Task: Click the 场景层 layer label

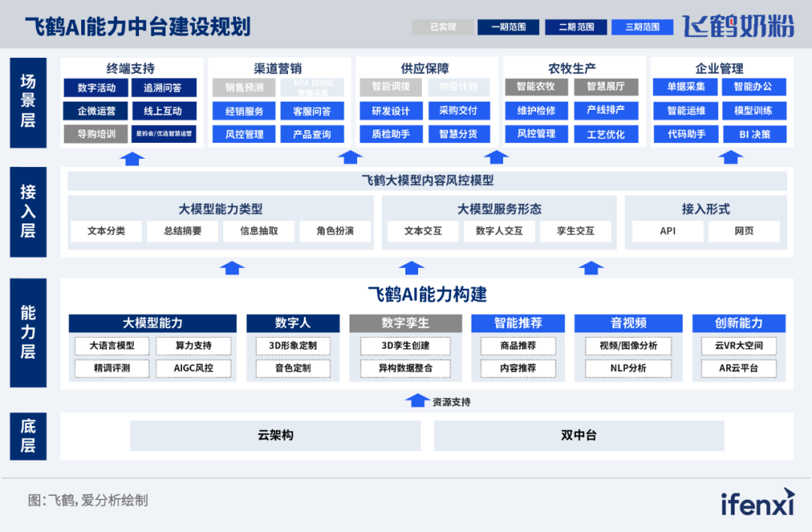Action: (x=28, y=102)
